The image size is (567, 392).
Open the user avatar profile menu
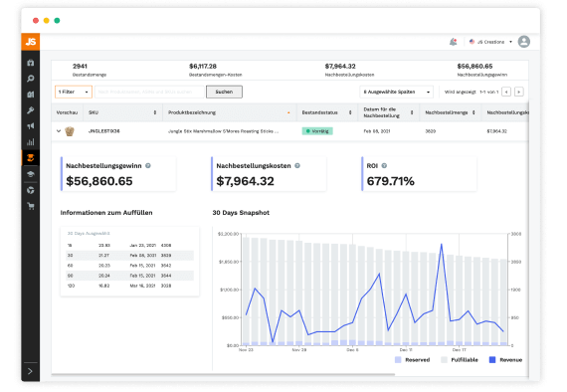pyautogui.click(x=523, y=42)
